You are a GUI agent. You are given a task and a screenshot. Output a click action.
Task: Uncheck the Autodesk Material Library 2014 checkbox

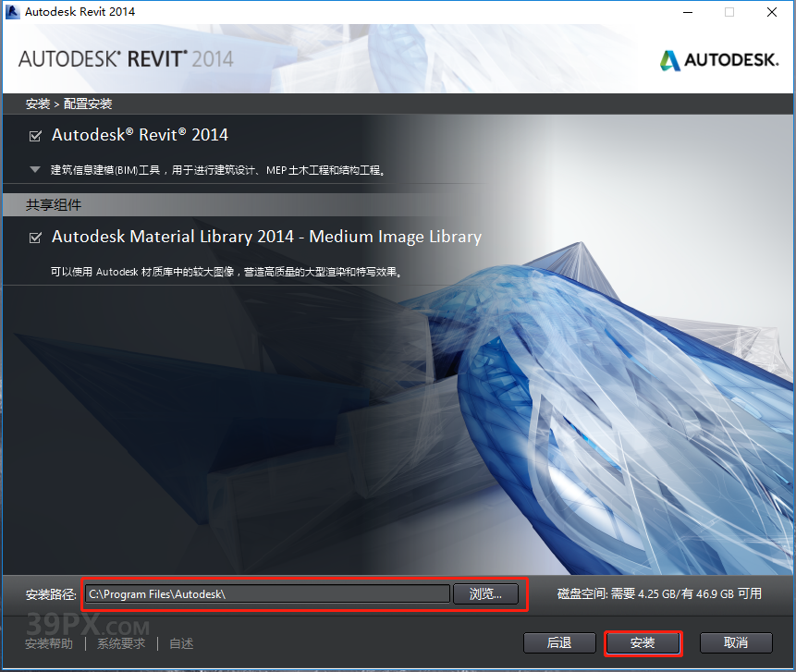tap(35, 237)
